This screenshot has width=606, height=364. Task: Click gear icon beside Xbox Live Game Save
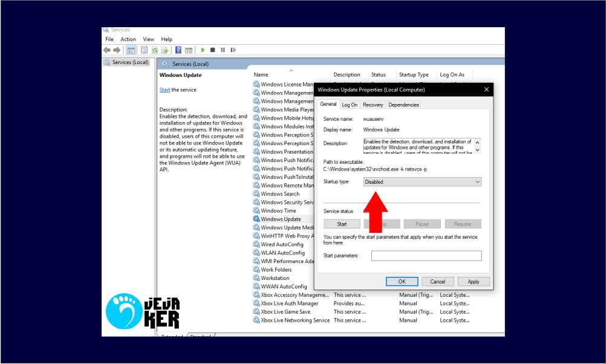click(x=256, y=312)
